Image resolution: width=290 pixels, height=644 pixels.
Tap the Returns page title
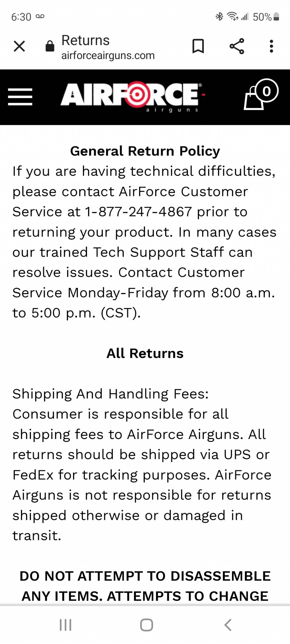coord(86,40)
